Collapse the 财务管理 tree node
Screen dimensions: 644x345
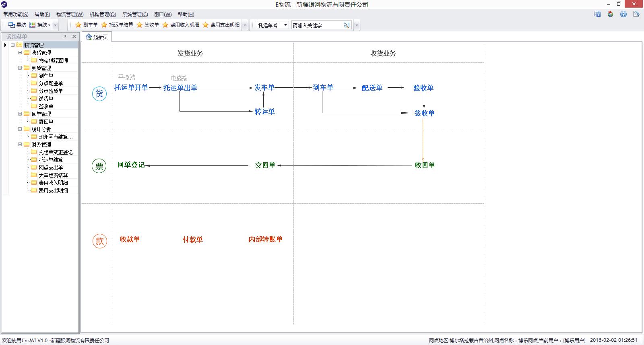pos(20,145)
